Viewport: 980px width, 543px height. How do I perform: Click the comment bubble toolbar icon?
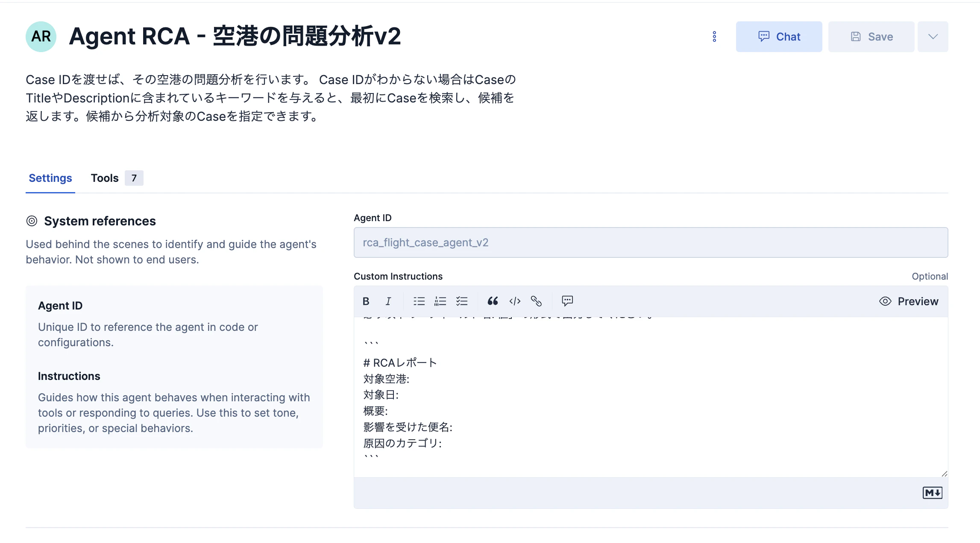click(x=567, y=301)
